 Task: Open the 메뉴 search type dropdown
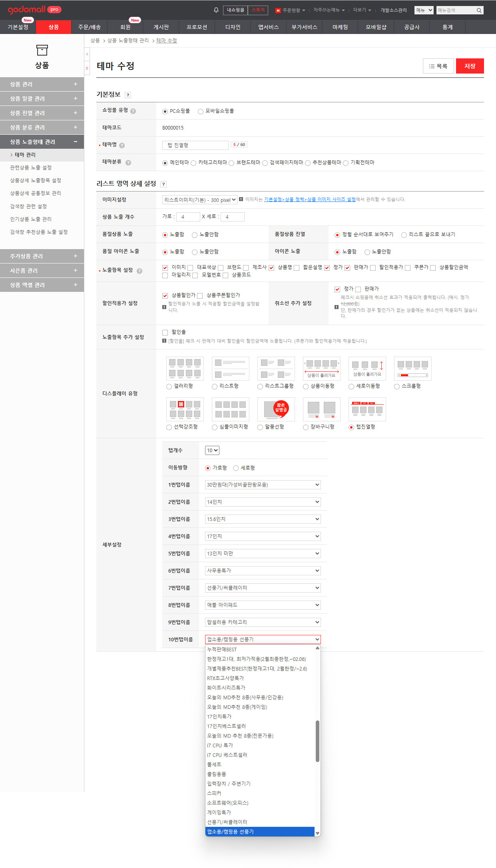[424, 10]
